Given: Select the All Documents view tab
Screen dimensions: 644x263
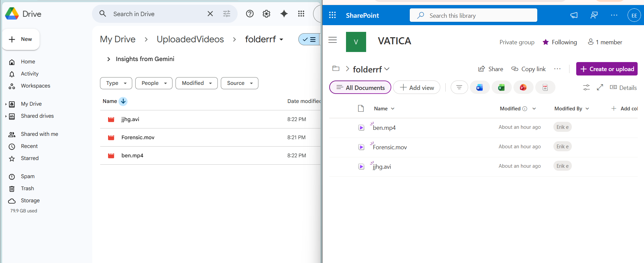Looking at the screenshot, I should tap(360, 87).
